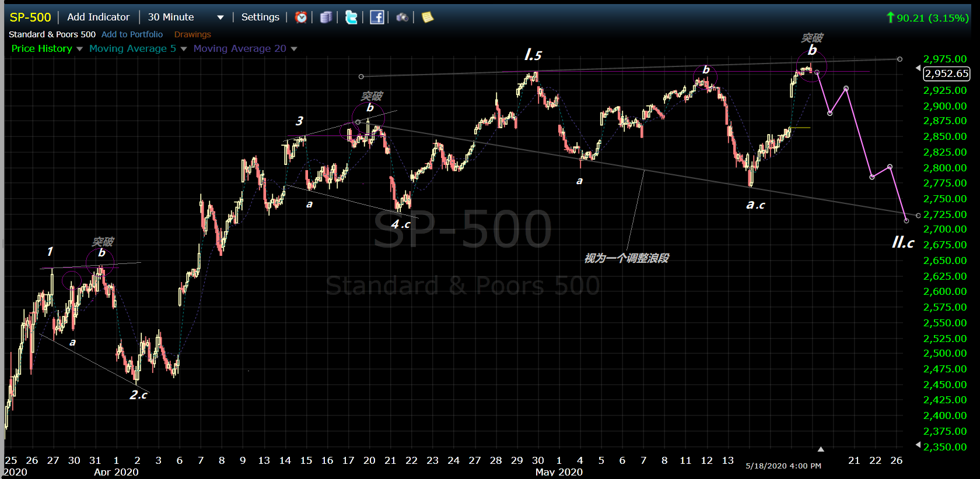Click the 5/18/2020 4:00 PM timestamp
980x479 pixels.
click(x=783, y=466)
